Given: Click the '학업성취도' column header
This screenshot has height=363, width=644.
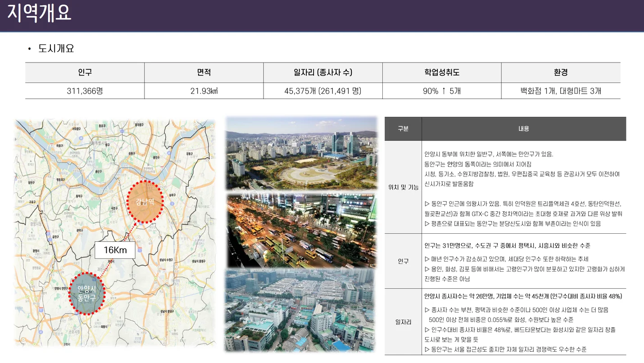Looking at the screenshot, I should click(x=442, y=73).
